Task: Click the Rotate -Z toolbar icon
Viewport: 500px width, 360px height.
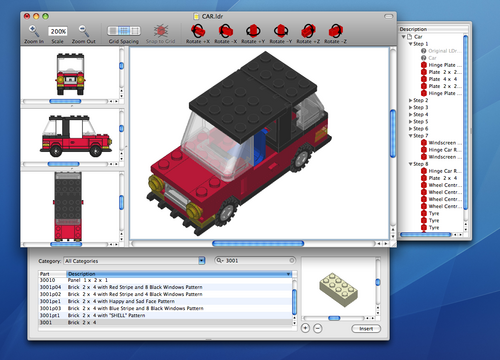Action: tap(335, 31)
